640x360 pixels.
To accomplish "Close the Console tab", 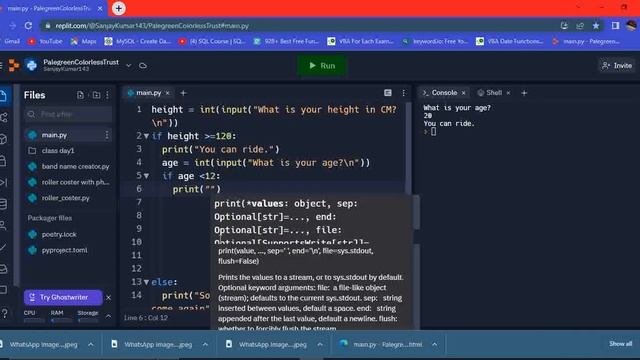I will tap(464, 93).
